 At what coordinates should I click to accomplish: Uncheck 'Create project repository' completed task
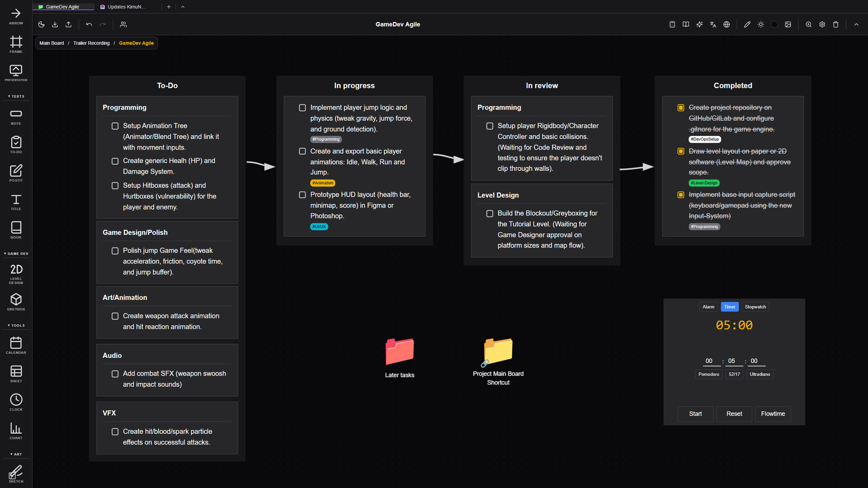coord(681,108)
